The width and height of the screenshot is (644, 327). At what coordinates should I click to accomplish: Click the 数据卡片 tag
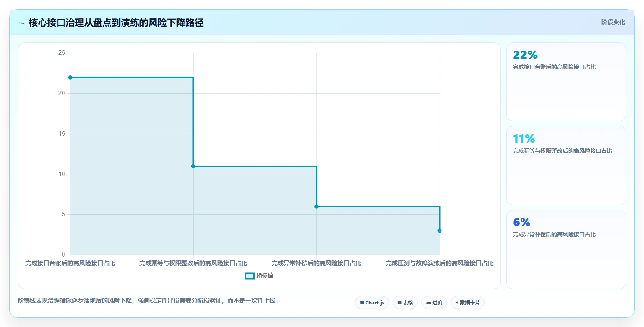pos(468,303)
